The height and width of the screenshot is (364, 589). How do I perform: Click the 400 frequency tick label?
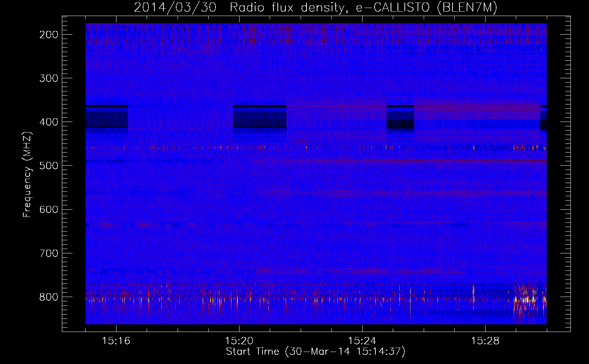48,122
